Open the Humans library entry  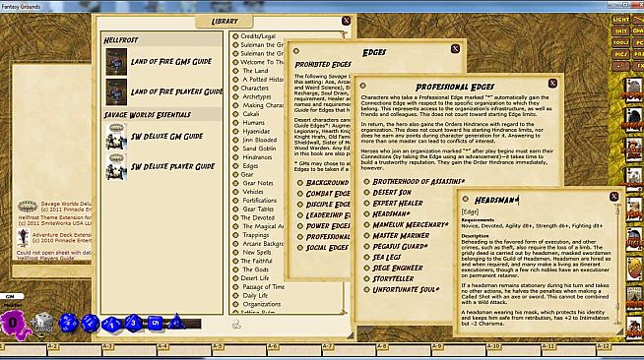point(253,123)
